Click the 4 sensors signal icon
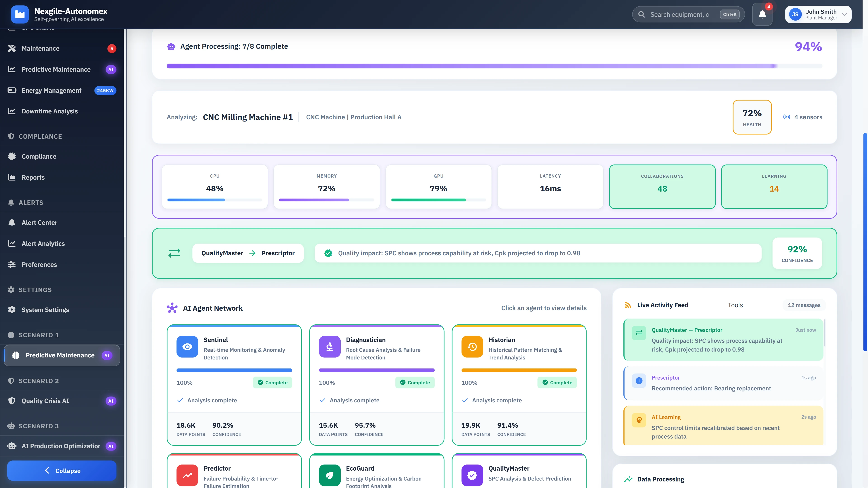 [786, 117]
